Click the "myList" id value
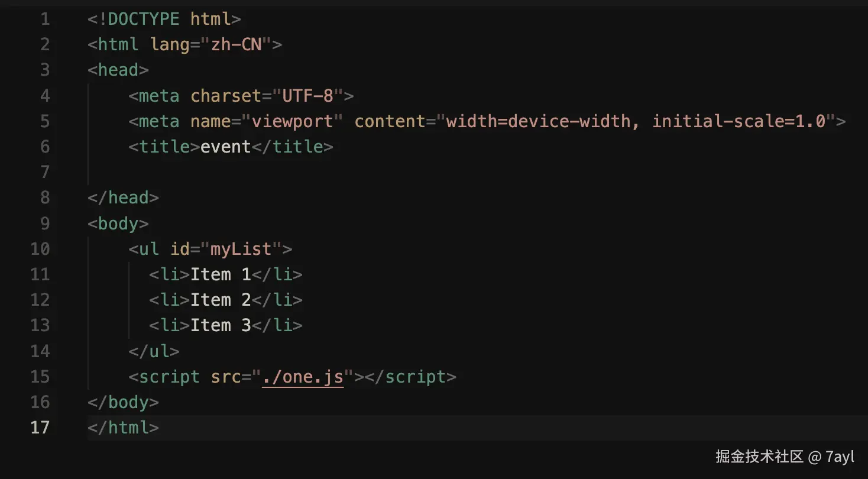The image size is (868, 479). 241,249
